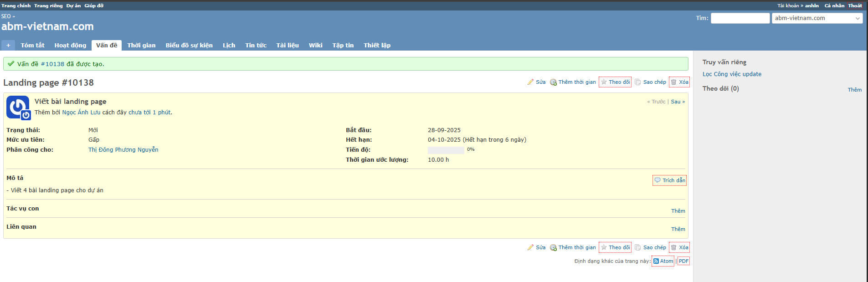Click the trash Xóa icon at top
The height and width of the screenshot is (282, 868).
673,82
